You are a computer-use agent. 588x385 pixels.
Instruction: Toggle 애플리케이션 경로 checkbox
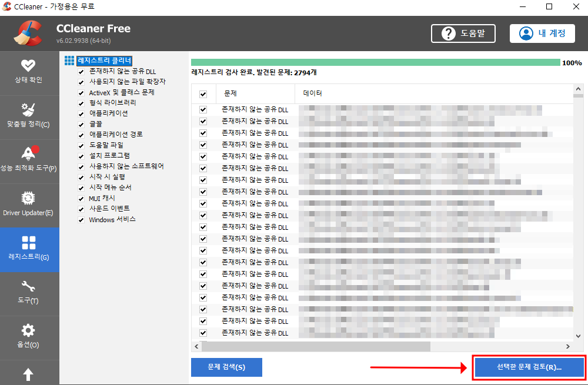(81, 135)
